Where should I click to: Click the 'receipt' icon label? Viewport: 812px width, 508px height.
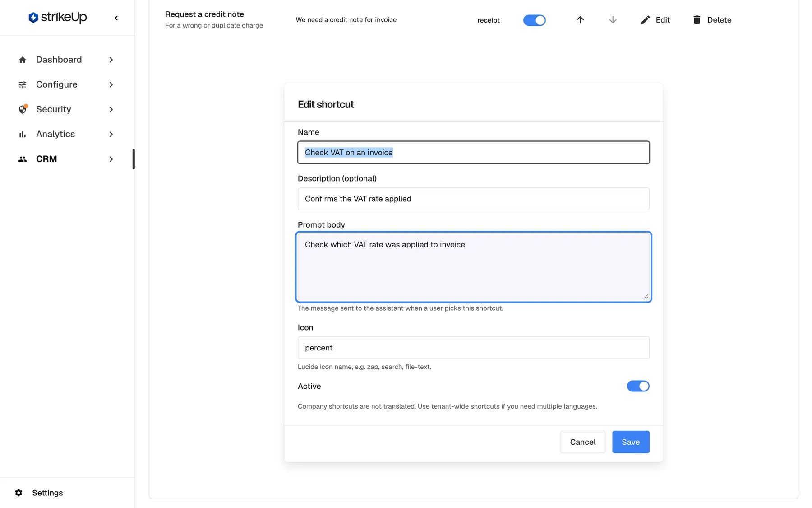(489, 20)
